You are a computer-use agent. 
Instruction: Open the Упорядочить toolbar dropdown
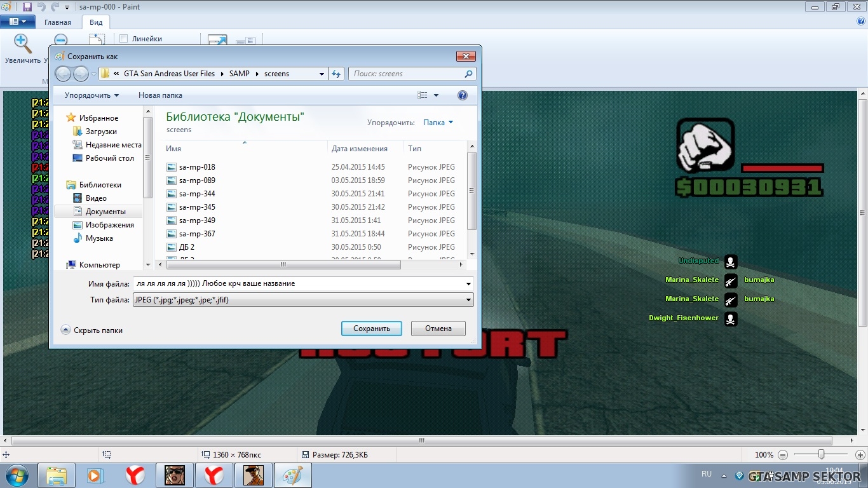point(92,95)
